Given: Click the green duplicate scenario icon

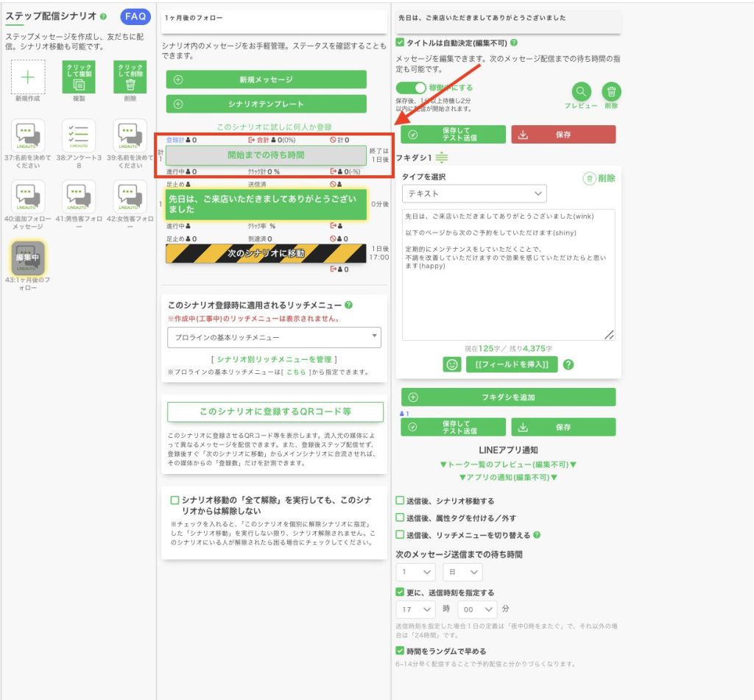Looking at the screenshot, I should (79, 77).
